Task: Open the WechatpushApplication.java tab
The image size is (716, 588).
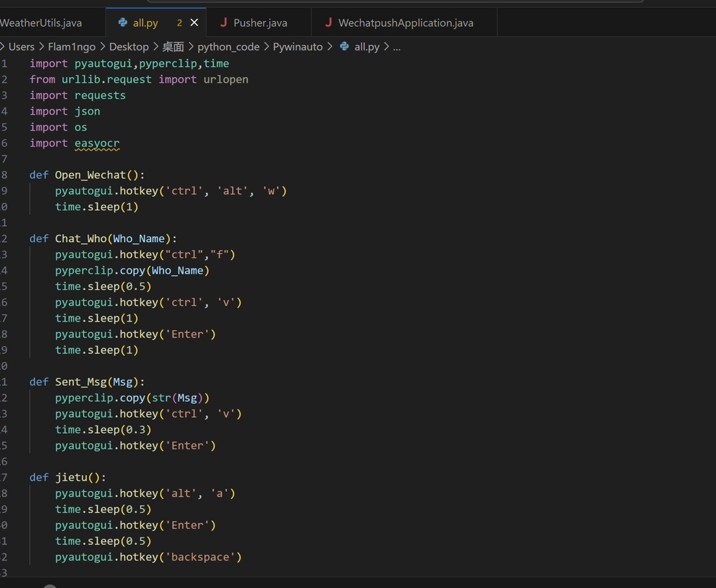Action: click(x=404, y=23)
